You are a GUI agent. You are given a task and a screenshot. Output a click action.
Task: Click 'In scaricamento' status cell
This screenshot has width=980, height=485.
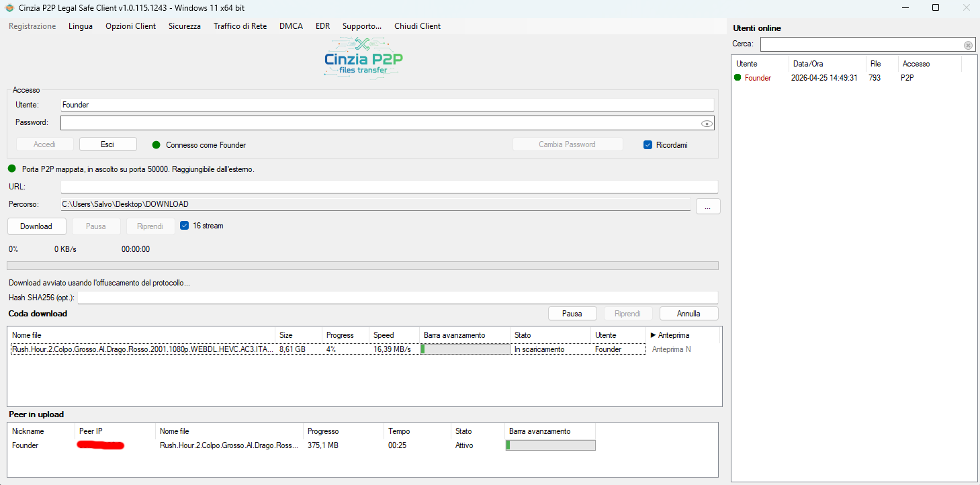pyautogui.click(x=539, y=349)
